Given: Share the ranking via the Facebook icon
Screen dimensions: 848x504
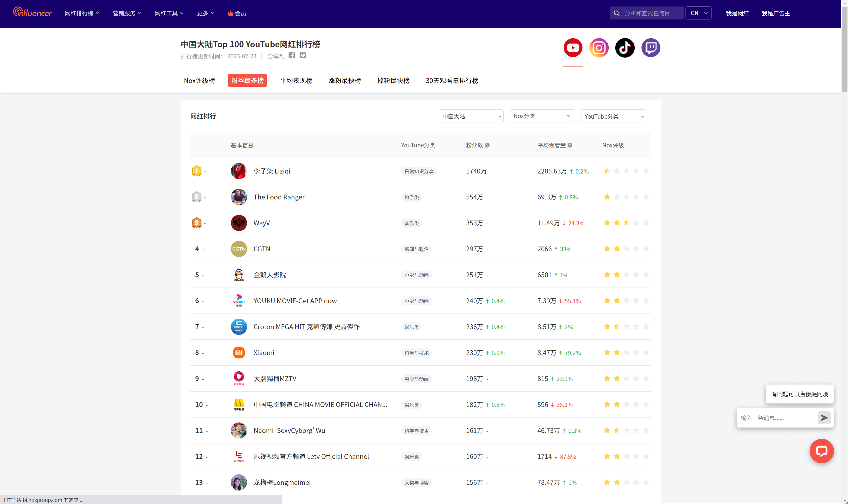Looking at the screenshot, I should pos(291,55).
